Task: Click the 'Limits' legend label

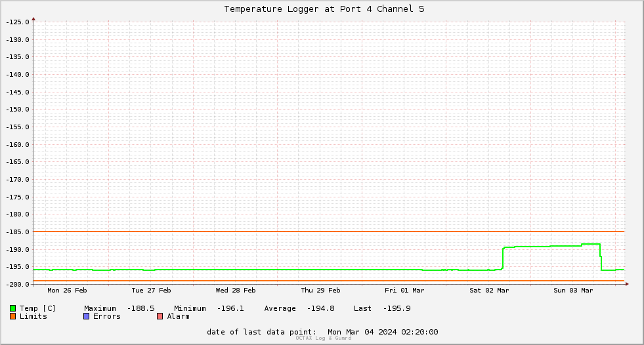Action: tap(33, 316)
